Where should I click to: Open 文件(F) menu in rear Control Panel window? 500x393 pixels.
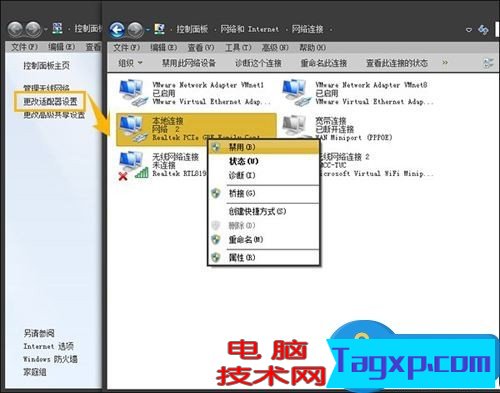tap(24, 47)
